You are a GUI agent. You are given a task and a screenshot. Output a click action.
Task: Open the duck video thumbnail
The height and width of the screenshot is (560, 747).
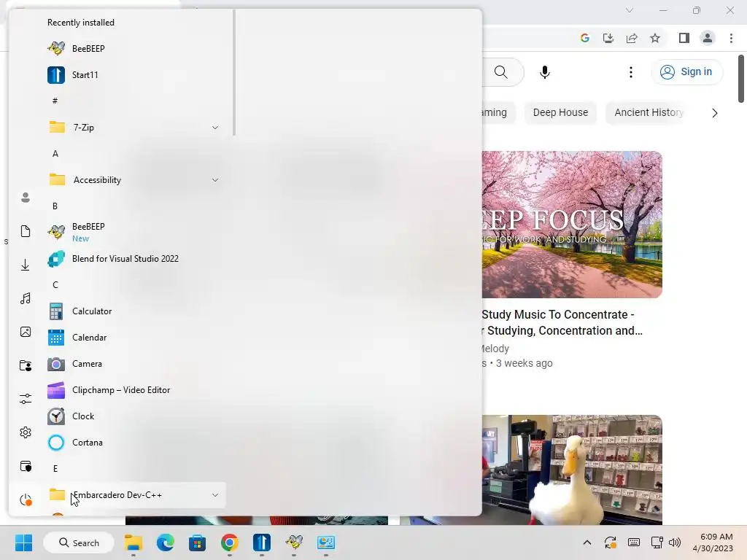(572, 470)
